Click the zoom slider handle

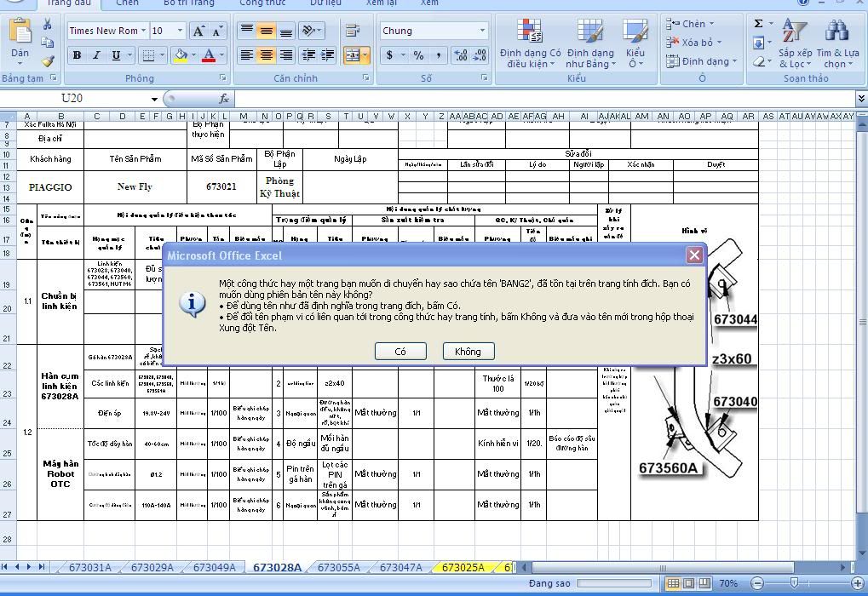(x=794, y=582)
